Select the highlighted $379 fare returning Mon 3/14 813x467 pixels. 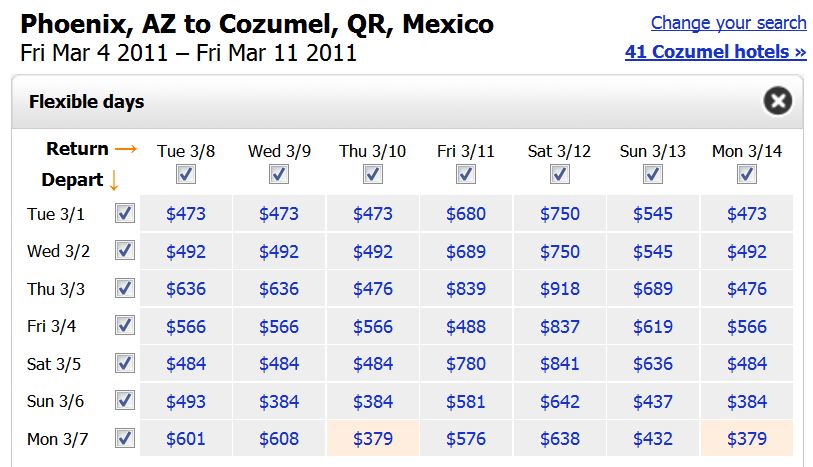[747, 439]
